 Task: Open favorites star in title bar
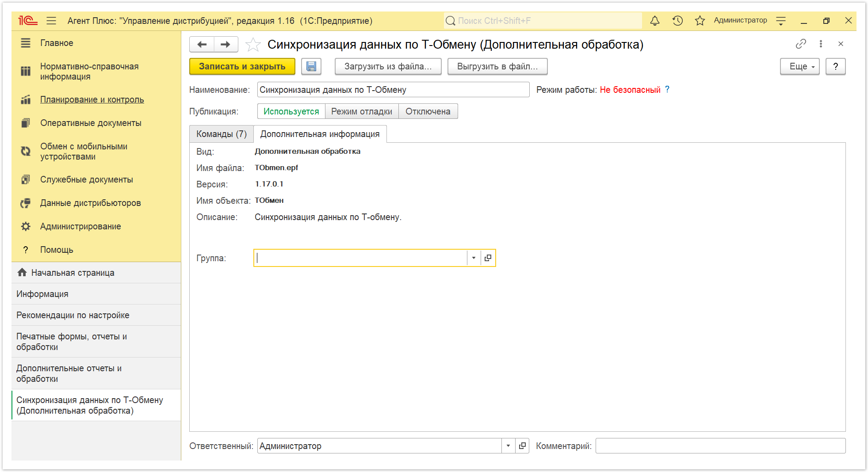(x=700, y=21)
